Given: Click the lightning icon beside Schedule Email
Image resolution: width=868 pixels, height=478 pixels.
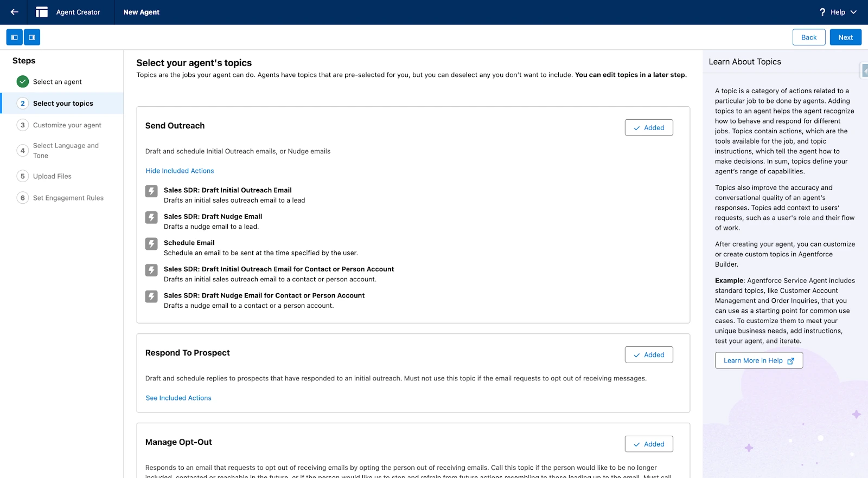Looking at the screenshot, I should [x=151, y=243].
